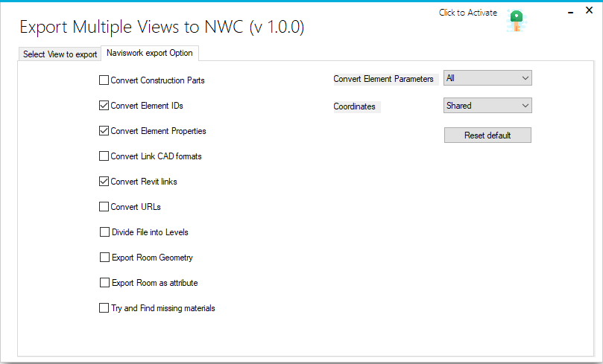The width and height of the screenshot is (603, 364).
Task: Check Divide File into Levels
Action: pos(104,232)
